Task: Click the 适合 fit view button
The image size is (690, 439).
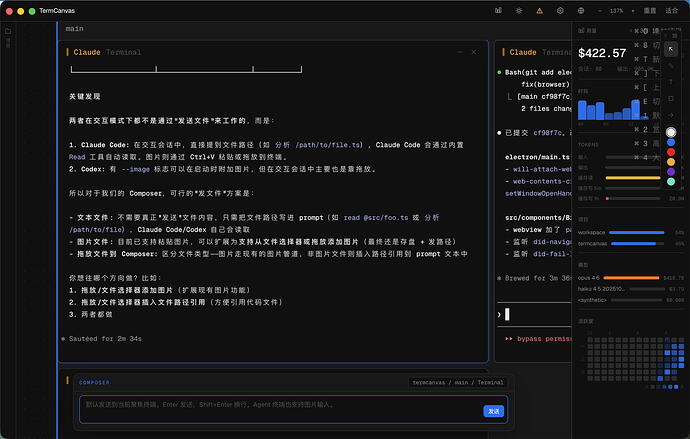Action: 671,11
